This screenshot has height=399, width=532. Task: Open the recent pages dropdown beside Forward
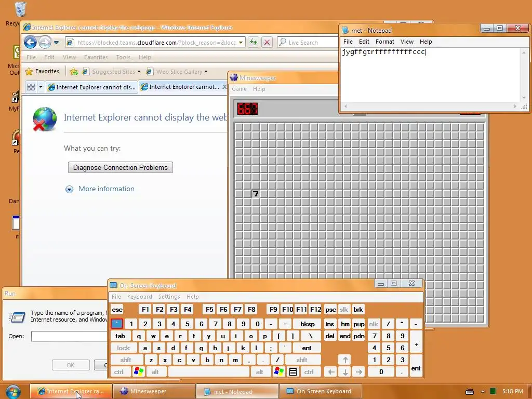56,43
